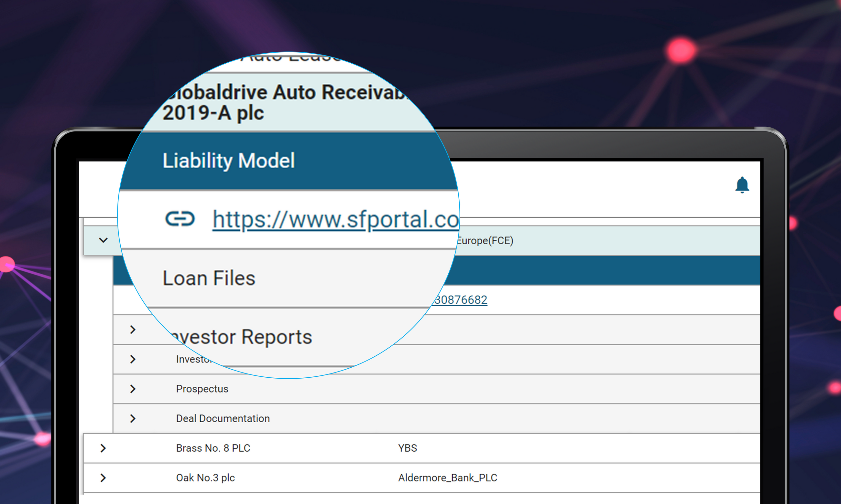Image resolution: width=841 pixels, height=504 pixels.
Task: Click the Deal Documentation label
Action: point(223,418)
